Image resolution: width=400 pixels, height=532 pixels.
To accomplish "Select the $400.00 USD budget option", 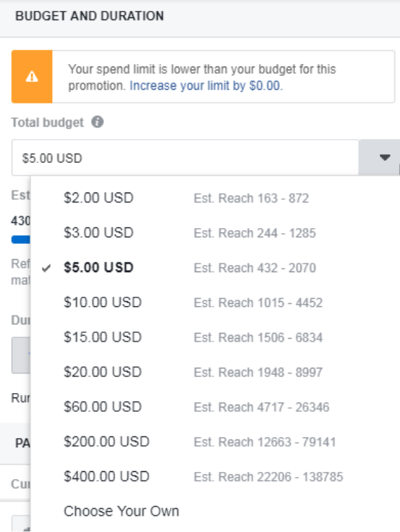I will click(215, 477).
